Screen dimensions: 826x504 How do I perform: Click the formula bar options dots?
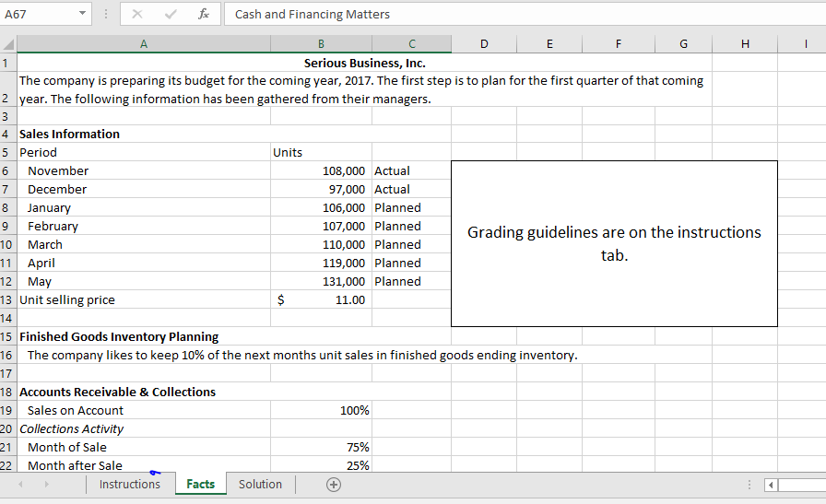pyautogui.click(x=106, y=14)
